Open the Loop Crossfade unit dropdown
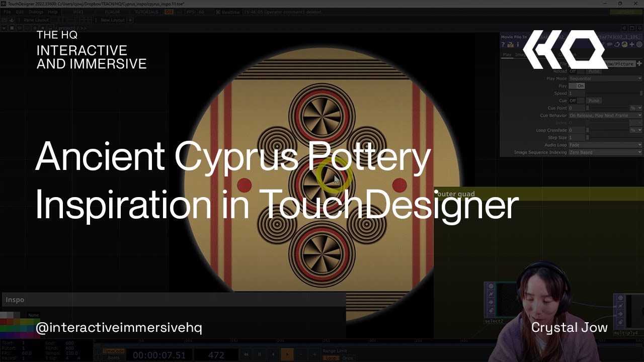The image size is (644, 362). (x=636, y=130)
